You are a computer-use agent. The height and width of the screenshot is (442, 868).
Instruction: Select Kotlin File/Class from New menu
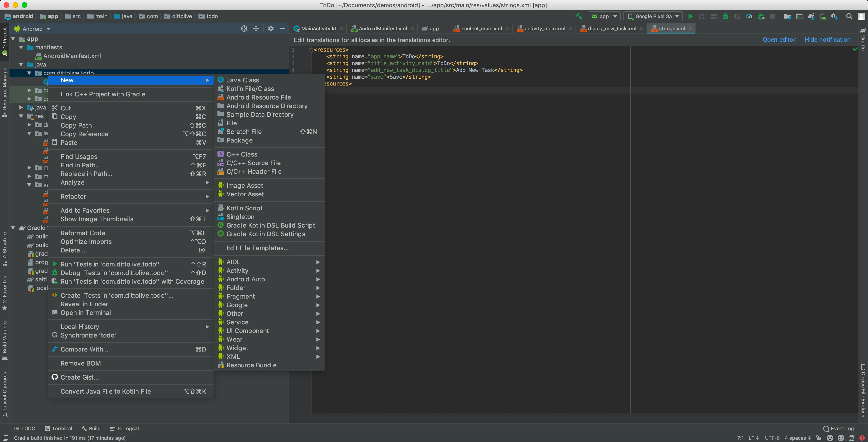point(269,89)
